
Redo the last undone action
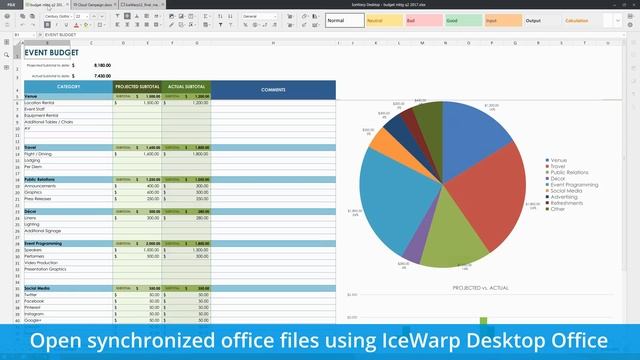pos(32,25)
